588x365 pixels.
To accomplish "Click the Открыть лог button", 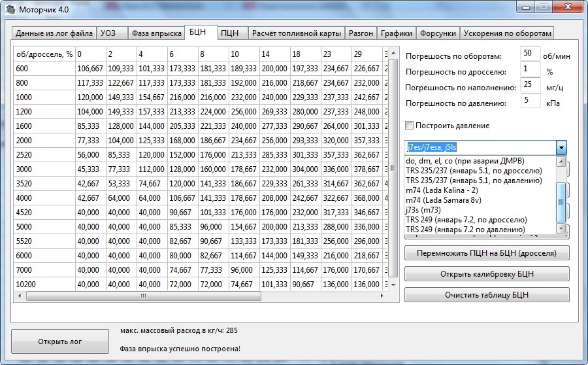I will 60,341.
